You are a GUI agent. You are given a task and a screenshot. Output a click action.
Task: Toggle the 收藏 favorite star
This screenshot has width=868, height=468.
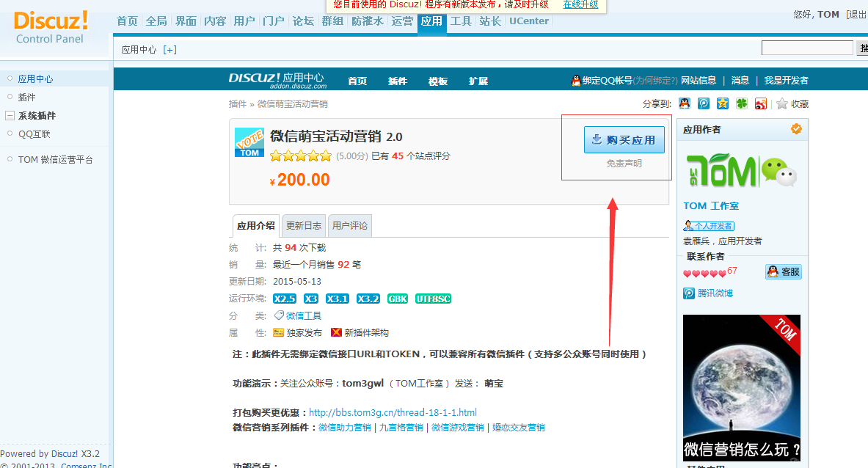pos(781,103)
